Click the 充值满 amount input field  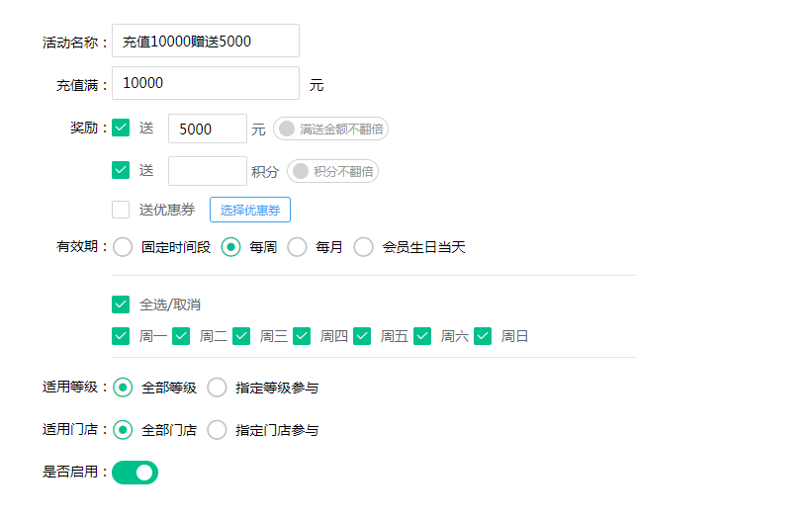(x=206, y=84)
